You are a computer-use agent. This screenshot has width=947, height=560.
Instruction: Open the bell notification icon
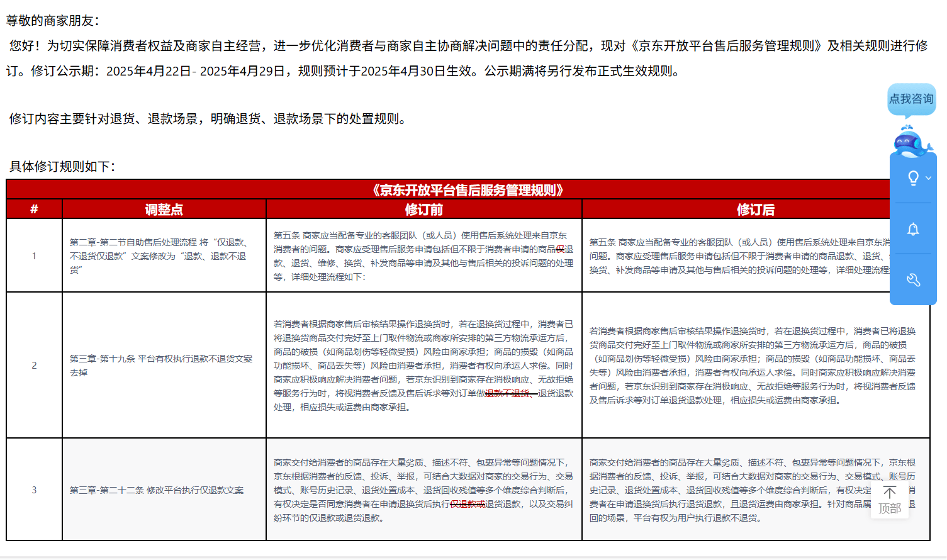point(913,229)
